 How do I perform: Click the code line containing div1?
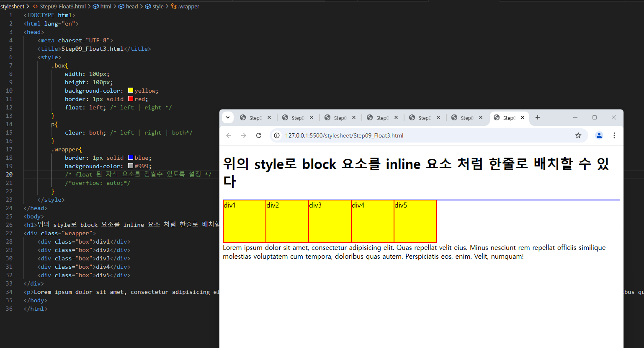(x=84, y=242)
